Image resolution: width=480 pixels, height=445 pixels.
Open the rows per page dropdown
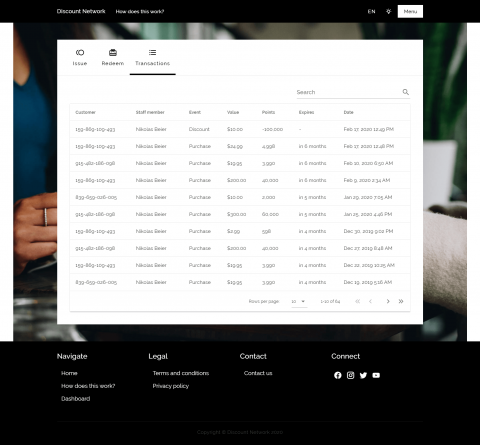(299, 301)
